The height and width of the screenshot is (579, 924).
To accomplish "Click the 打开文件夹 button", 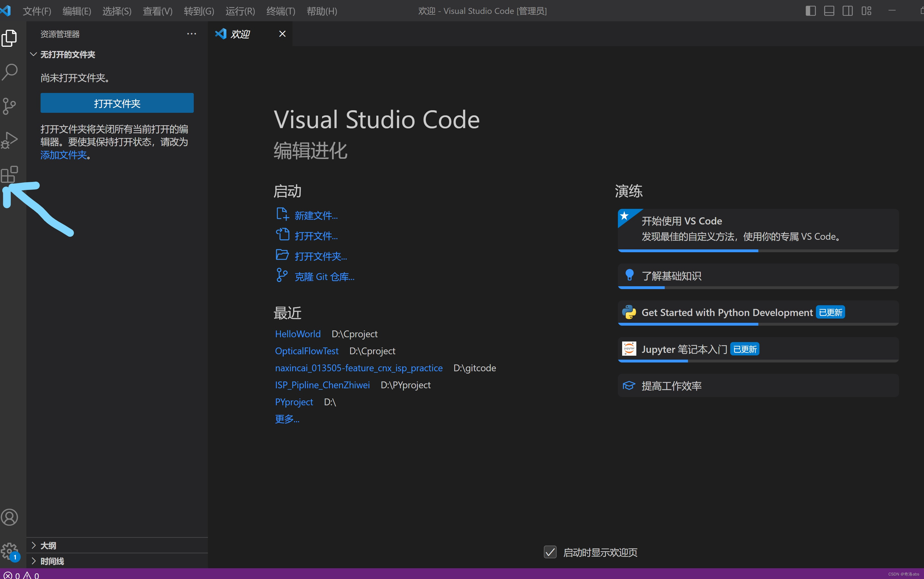I will point(117,103).
